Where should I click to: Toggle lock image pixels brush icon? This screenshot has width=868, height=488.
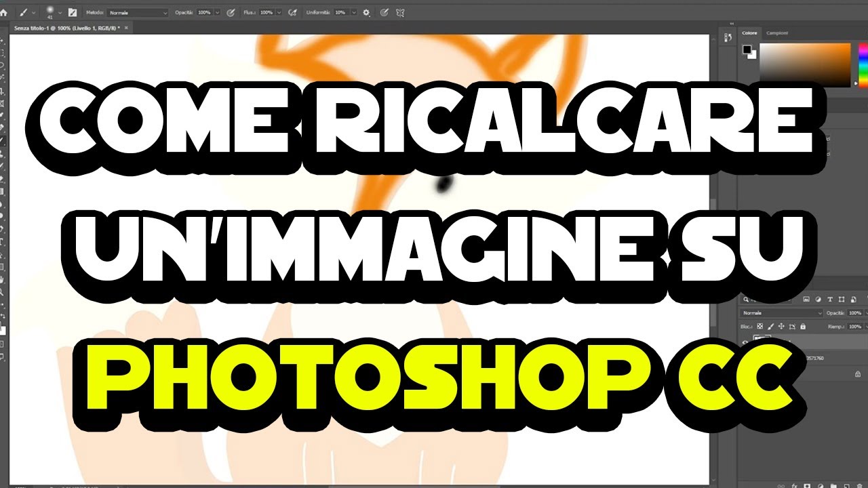770,326
